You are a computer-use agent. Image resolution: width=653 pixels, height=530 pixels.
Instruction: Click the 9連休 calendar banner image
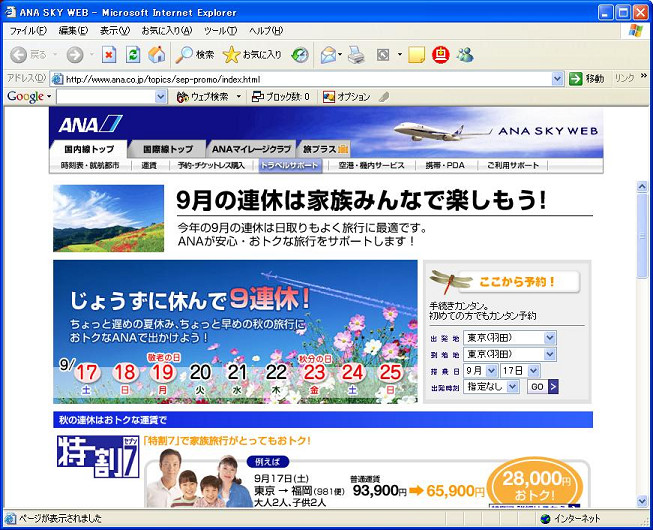click(235, 332)
